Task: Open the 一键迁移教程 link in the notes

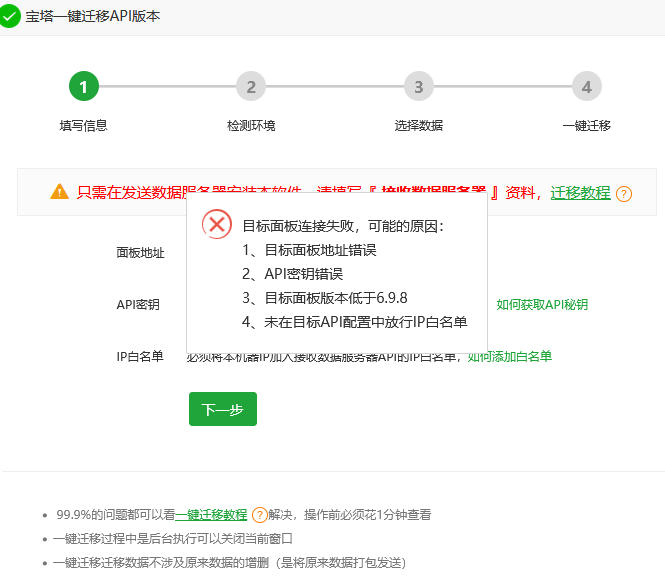Action: [211, 515]
